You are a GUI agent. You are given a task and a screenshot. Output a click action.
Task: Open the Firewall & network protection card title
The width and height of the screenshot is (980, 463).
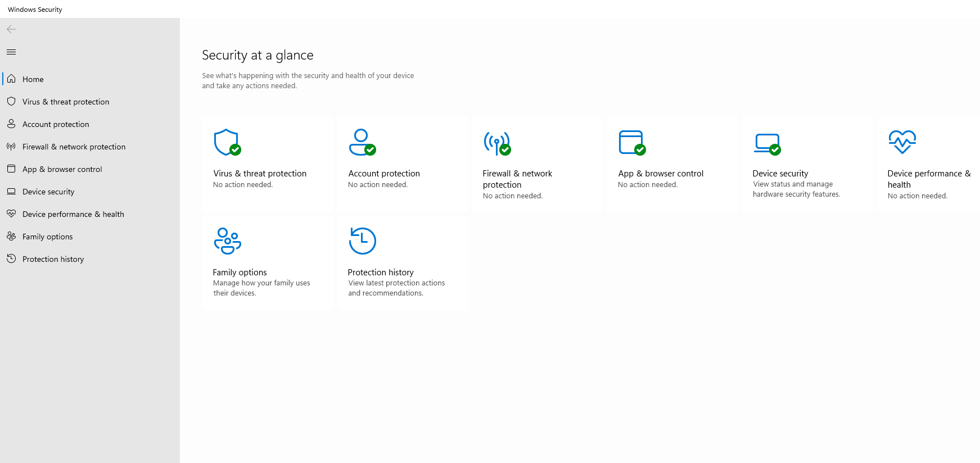click(x=517, y=179)
